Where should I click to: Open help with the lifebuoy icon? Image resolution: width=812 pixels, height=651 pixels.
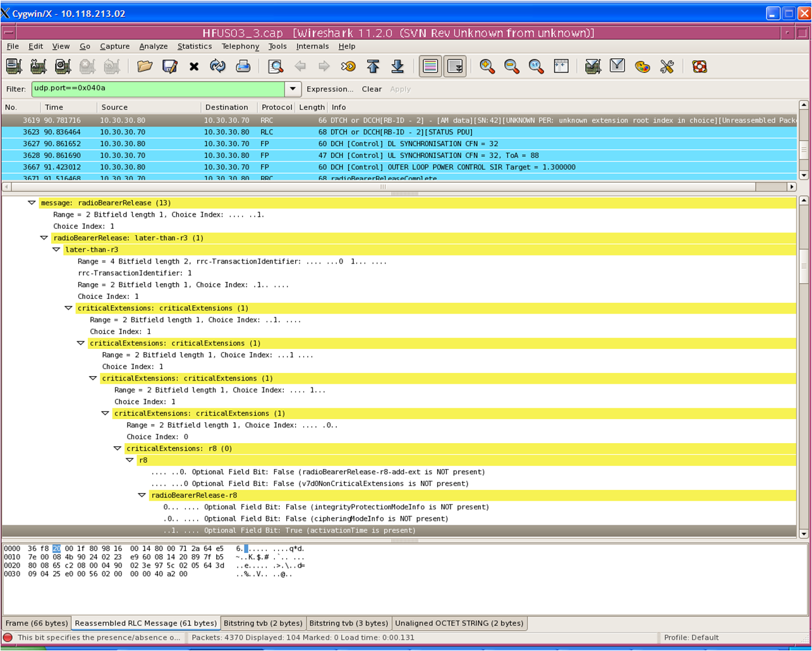tap(699, 66)
